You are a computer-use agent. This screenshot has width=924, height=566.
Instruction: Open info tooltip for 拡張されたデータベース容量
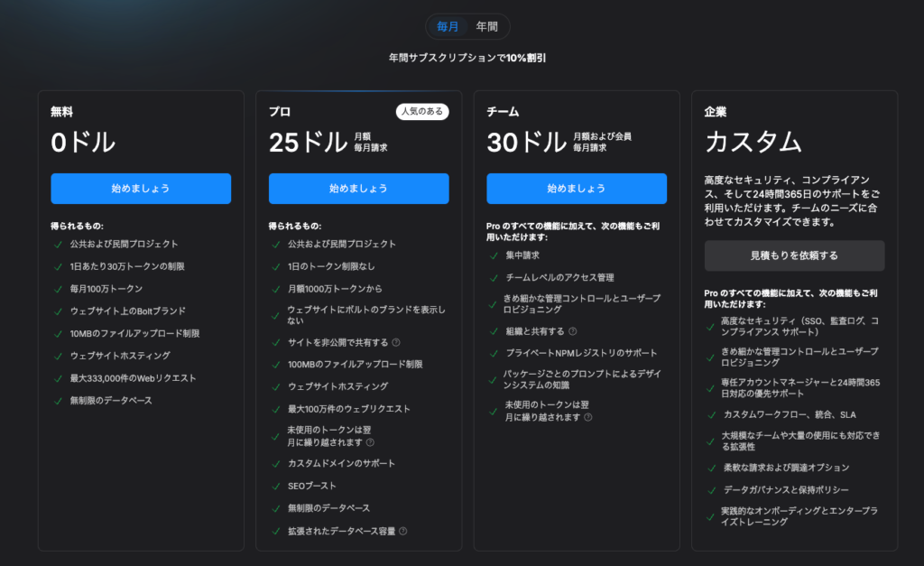coord(402,531)
